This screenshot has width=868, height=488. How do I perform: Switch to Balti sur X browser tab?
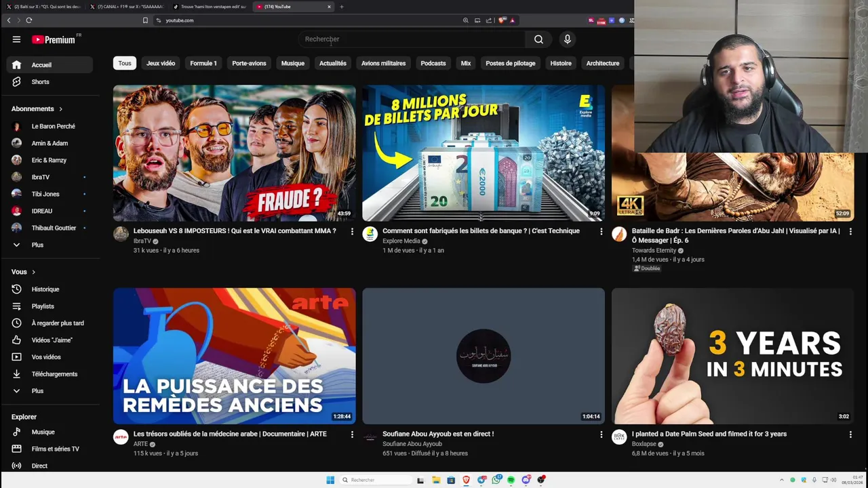coord(43,7)
